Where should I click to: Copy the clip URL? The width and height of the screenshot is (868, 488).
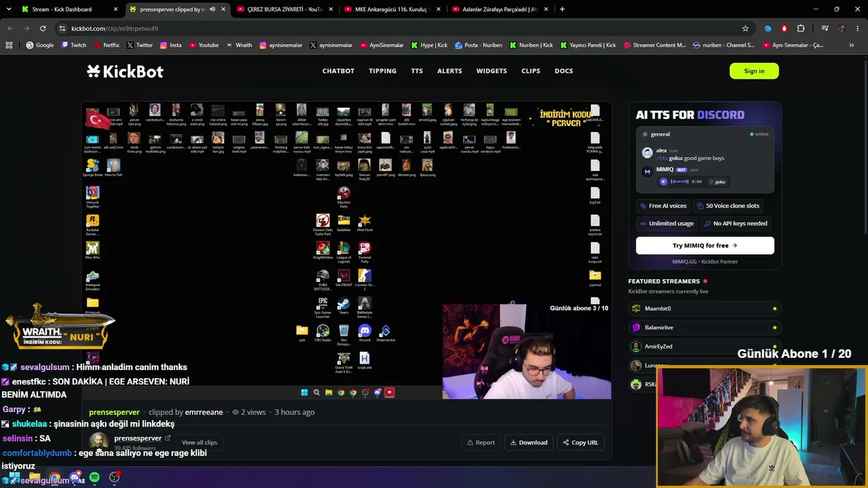point(580,443)
